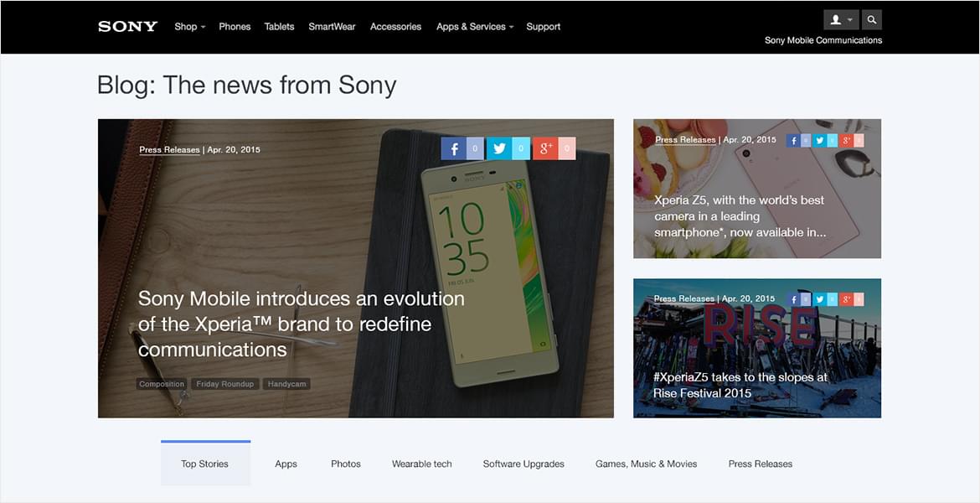Open Press Releases link on main article
The image size is (980, 503).
coord(169,149)
